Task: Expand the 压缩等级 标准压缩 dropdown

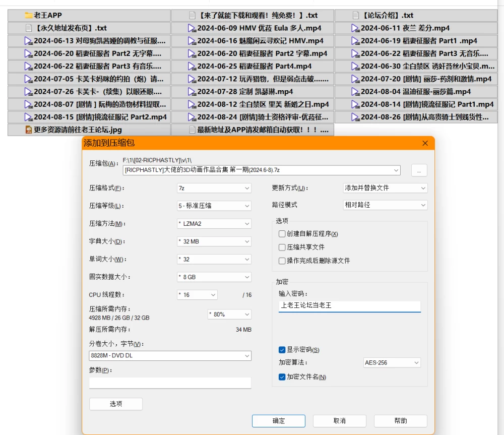Action: pos(214,206)
